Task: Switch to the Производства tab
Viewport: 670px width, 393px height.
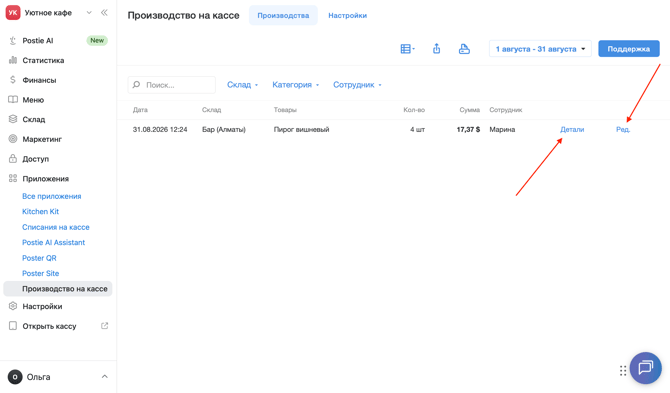Action: pos(283,15)
